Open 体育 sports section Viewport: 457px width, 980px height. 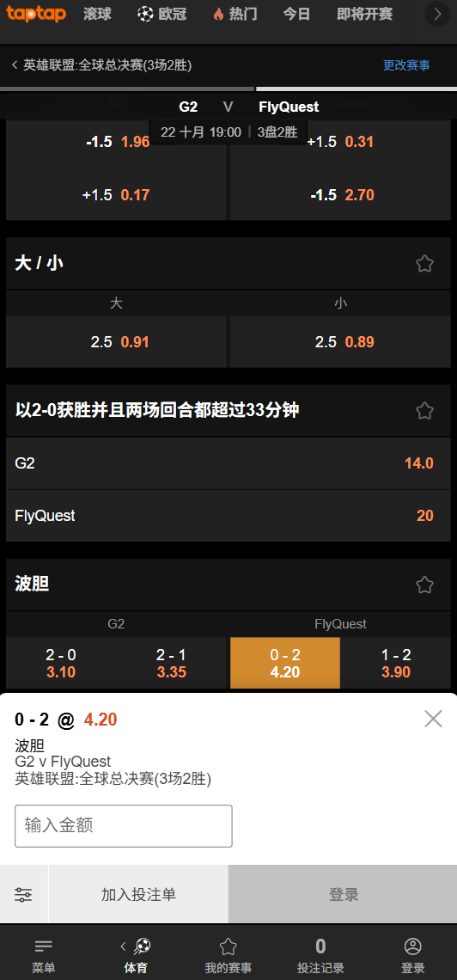[x=136, y=956]
